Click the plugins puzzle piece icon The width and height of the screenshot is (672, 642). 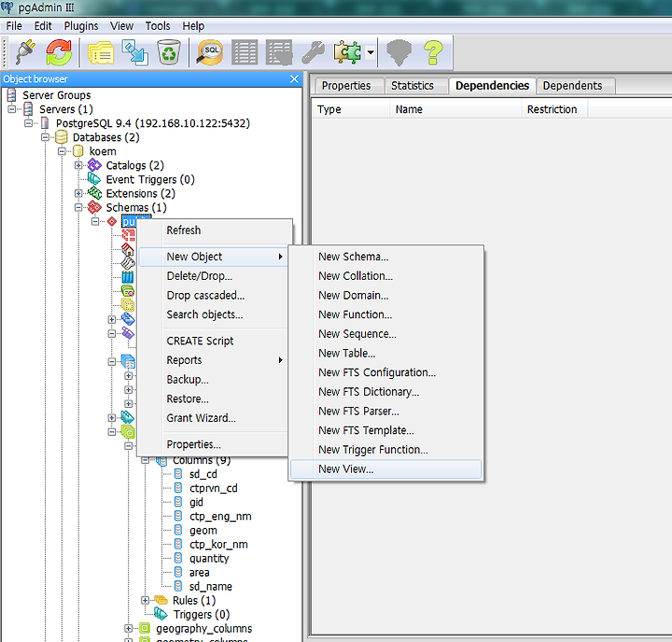click(347, 52)
